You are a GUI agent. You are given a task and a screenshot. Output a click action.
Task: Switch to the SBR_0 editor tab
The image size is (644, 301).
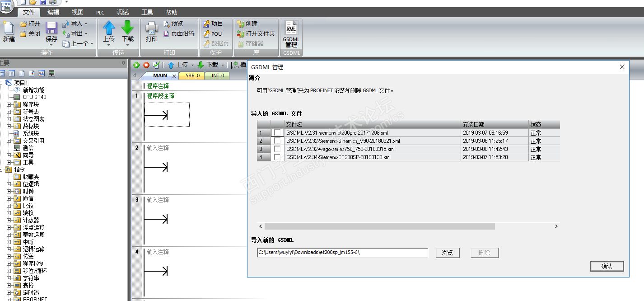coord(192,76)
